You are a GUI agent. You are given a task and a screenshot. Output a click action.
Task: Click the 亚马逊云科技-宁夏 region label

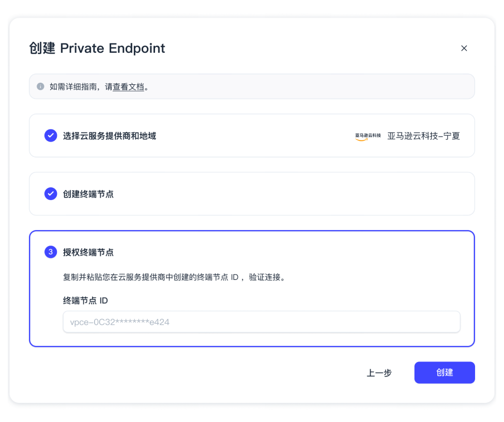coord(424,135)
